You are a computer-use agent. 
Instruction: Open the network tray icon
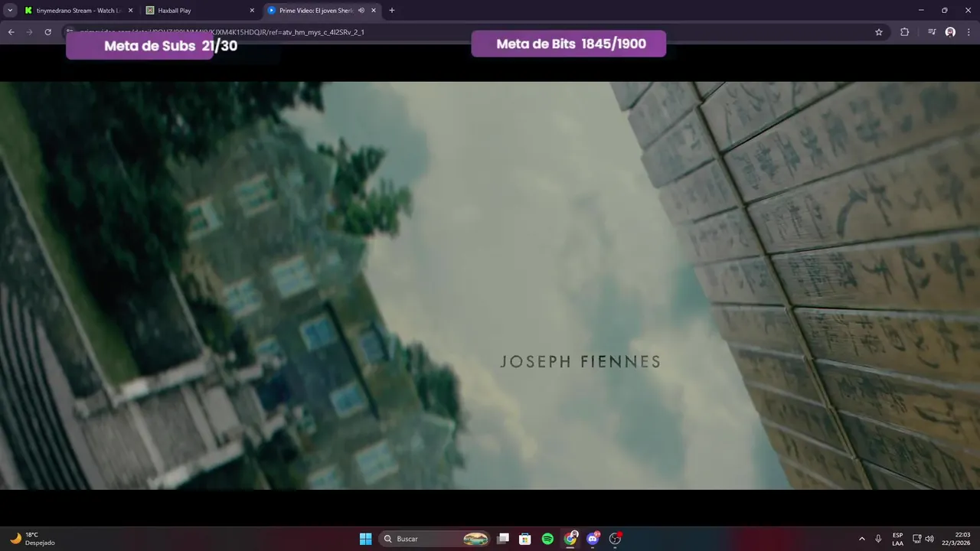[917, 539]
